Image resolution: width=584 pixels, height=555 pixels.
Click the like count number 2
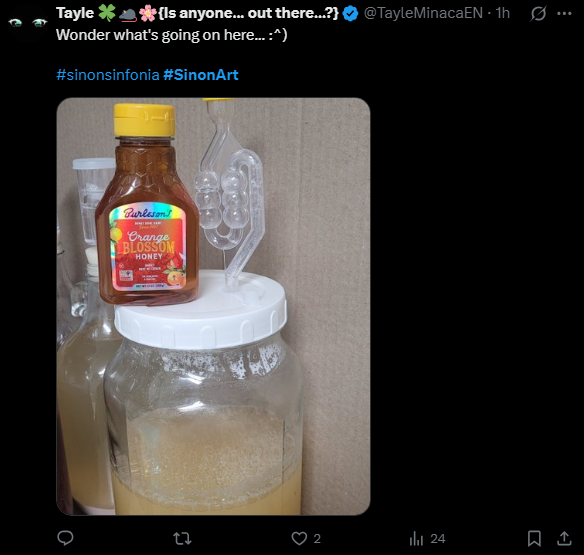coord(317,539)
